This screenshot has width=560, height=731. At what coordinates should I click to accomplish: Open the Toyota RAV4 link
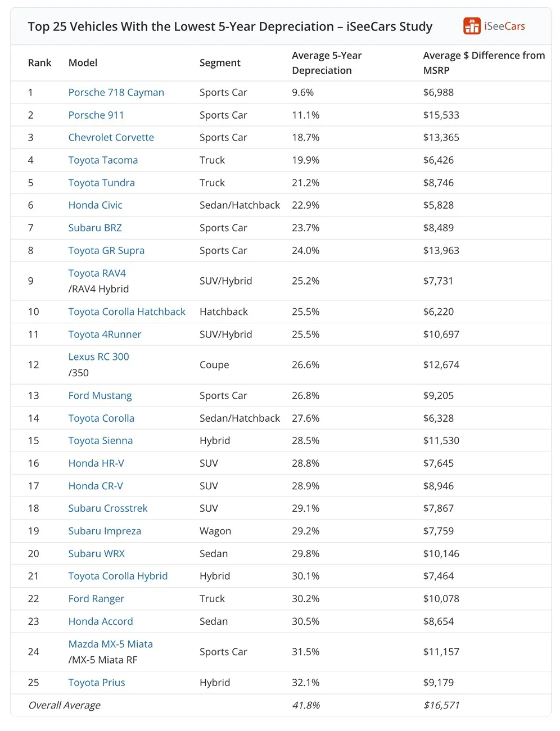(97, 273)
